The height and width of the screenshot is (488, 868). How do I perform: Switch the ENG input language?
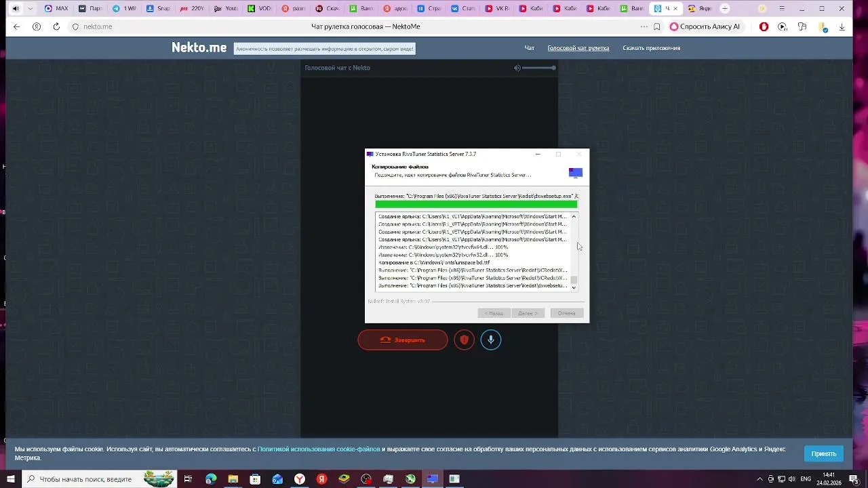coord(807,479)
